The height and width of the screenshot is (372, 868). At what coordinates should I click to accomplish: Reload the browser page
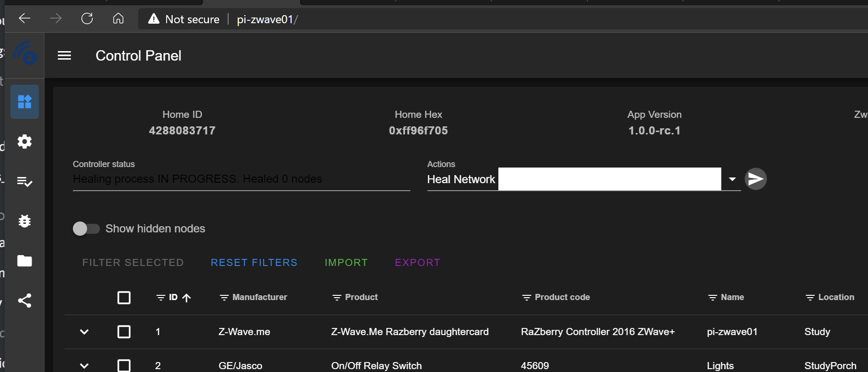(87, 19)
